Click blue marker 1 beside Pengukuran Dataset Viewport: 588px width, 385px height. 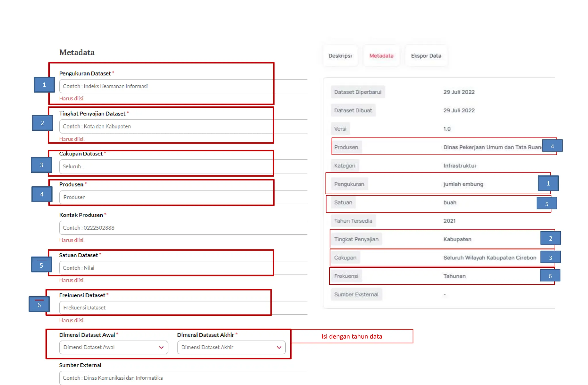pyautogui.click(x=44, y=85)
